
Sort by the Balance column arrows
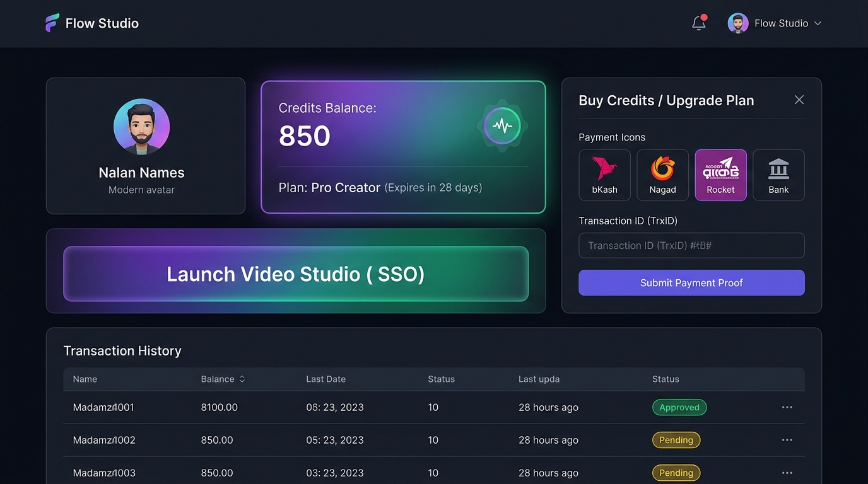[x=242, y=379]
